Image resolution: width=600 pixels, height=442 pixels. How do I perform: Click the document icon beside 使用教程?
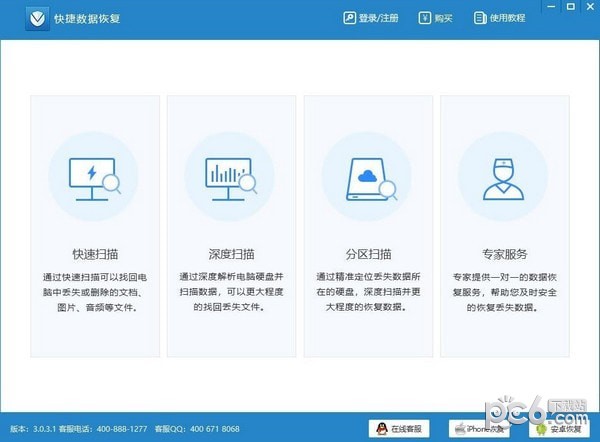pyautogui.click(x=478, y=18)
